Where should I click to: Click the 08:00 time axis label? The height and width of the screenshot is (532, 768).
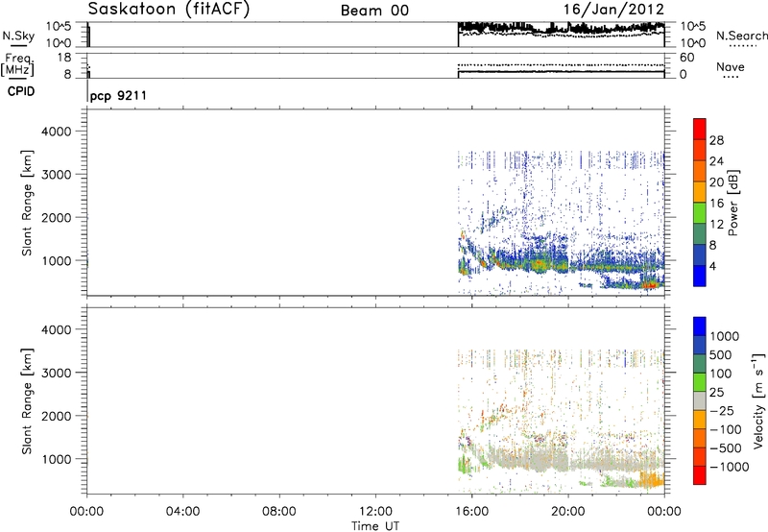point(279,512)
